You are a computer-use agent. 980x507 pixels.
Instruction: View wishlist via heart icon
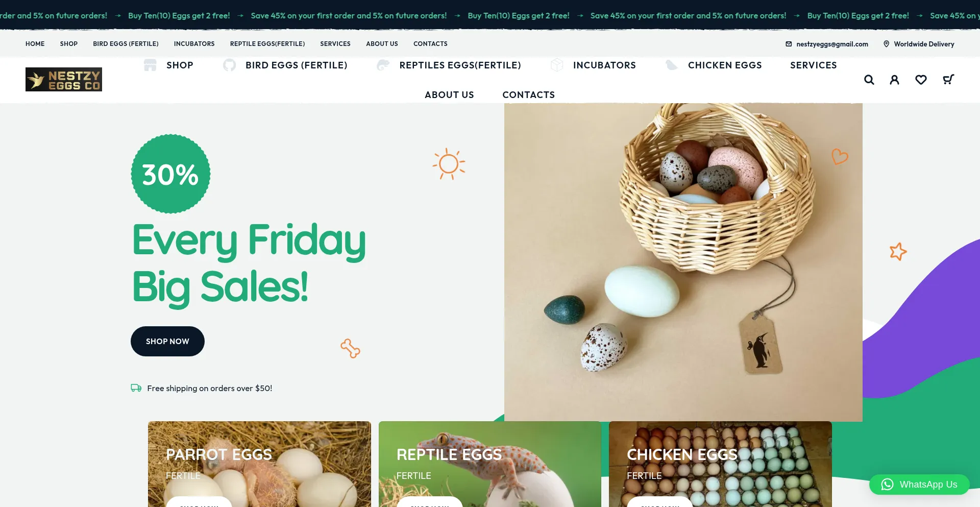921,80
